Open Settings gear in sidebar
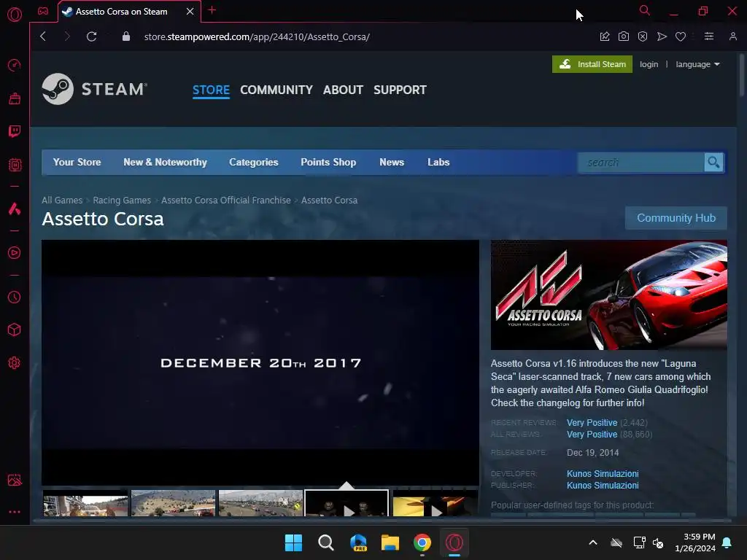This screenshot has width=747, height=560. point(15,363)
